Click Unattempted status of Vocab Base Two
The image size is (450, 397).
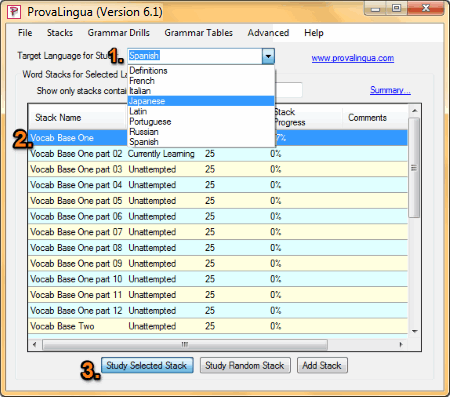tap(152, 326)
